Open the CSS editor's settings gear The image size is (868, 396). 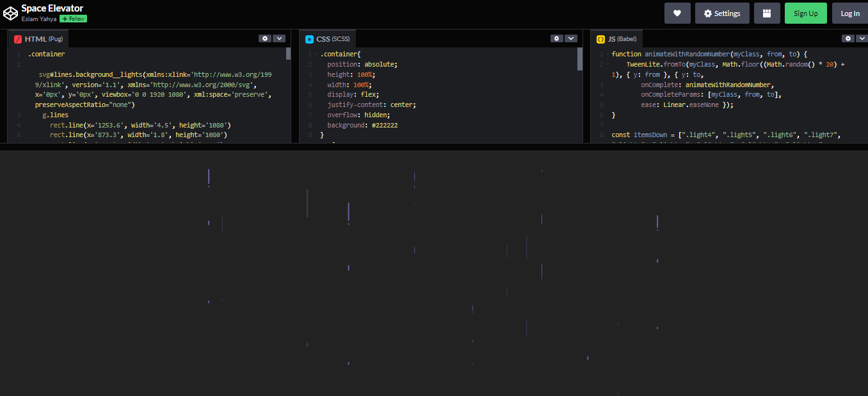tap(556, 38)
